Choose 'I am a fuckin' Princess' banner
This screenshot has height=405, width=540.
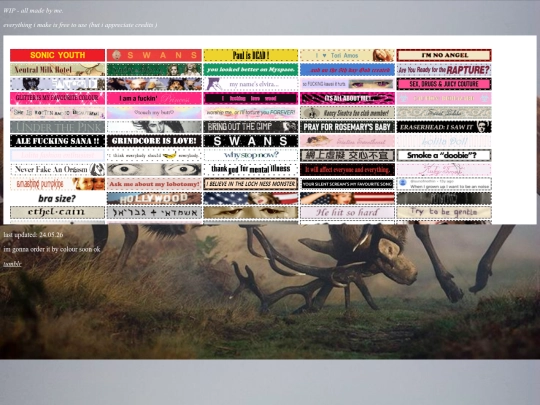[154, 98]
